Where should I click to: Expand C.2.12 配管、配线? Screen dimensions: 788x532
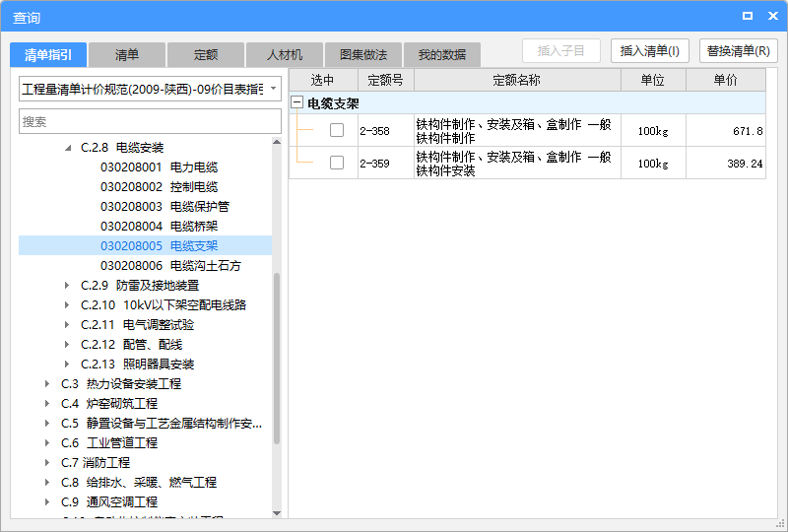(67, 345)
